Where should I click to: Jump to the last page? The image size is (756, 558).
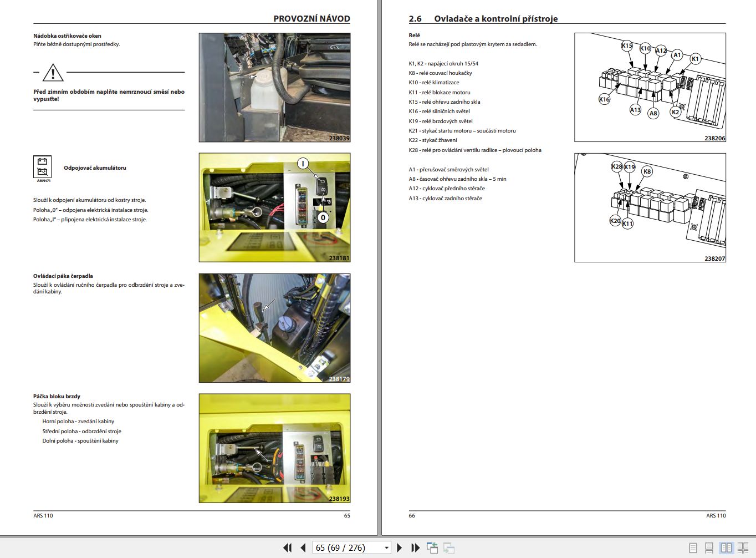pyautogui.click(x=415, y=547)
